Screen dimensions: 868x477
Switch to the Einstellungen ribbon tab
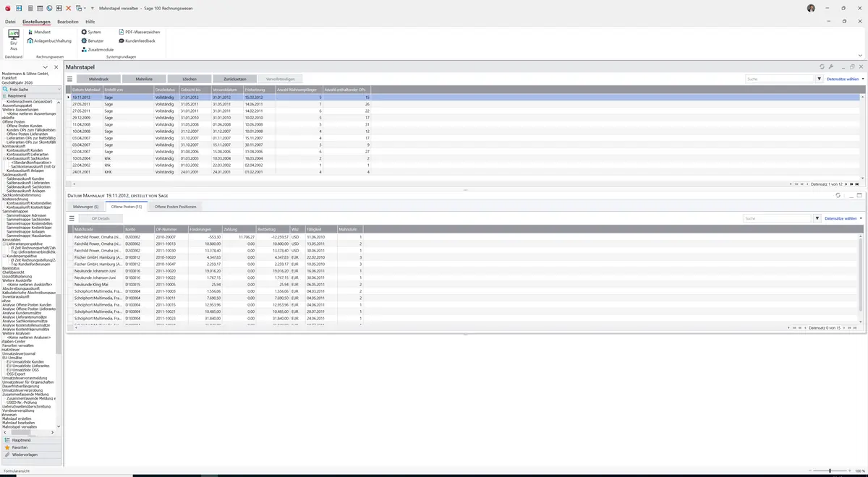point(36,22)
